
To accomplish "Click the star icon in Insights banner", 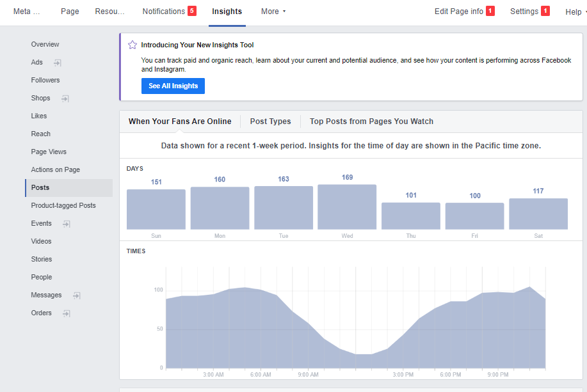I will point(133,45).
